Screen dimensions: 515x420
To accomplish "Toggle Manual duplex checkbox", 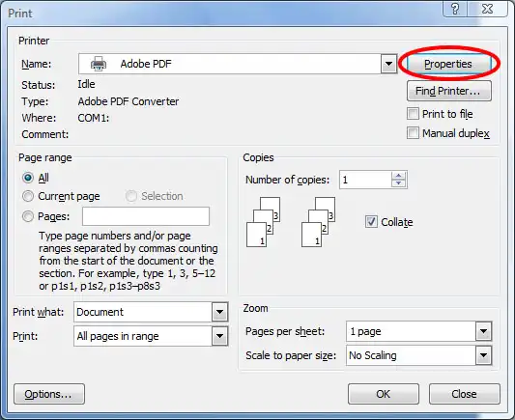I will point(413,133).
